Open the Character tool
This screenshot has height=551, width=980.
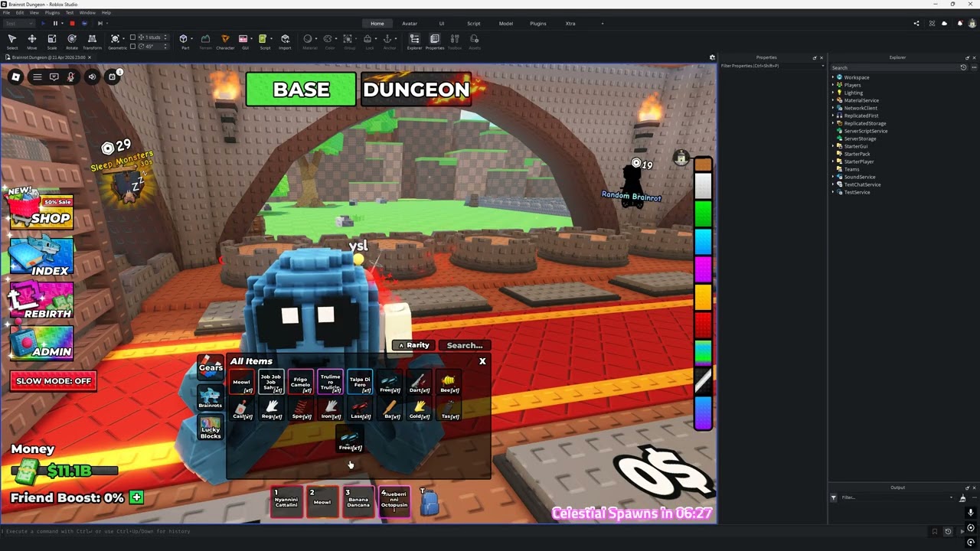[225, 41]
